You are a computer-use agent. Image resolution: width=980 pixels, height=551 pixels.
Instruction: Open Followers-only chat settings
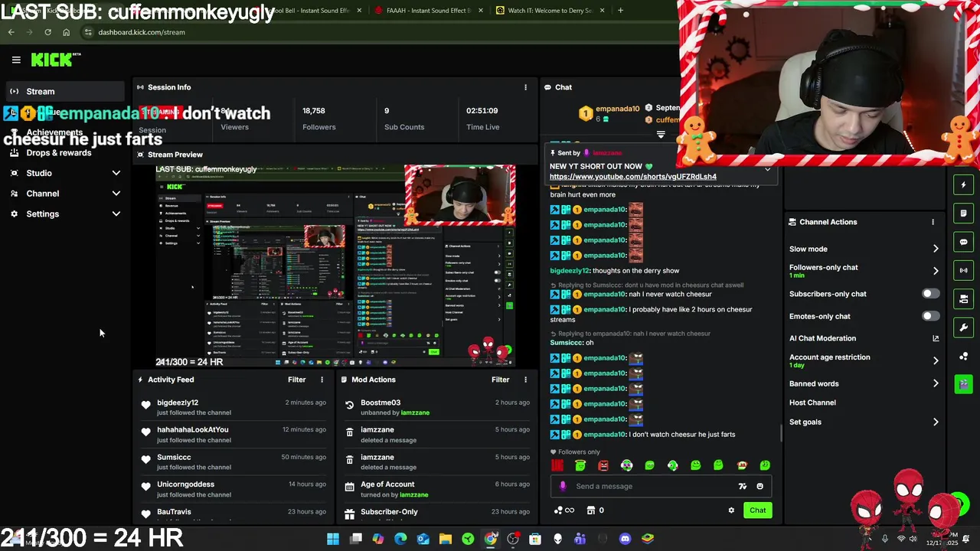pyautogui.click(x=864, y=271)
